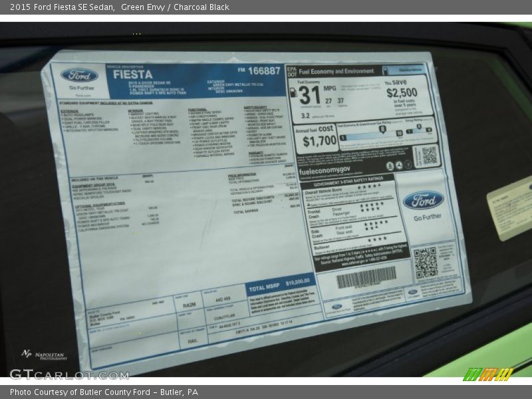
Task: Click the page title 2015 Ford Fiesta SE Sedan
Action: click(x=63, y=7)
